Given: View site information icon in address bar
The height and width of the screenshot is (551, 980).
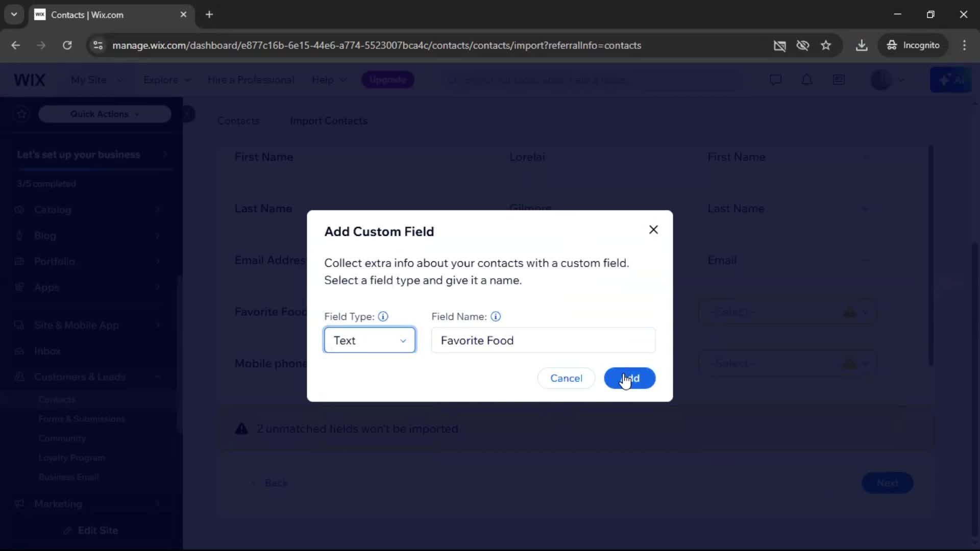Looking at the screenshot, I should pos(98,45).
